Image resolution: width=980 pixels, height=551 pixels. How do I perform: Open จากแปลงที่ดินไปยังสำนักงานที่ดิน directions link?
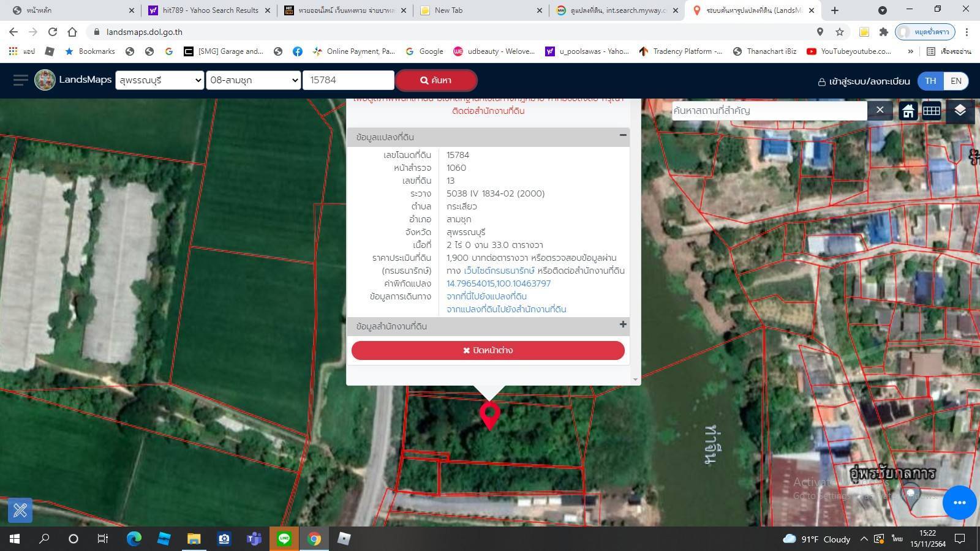coord(506,309)
